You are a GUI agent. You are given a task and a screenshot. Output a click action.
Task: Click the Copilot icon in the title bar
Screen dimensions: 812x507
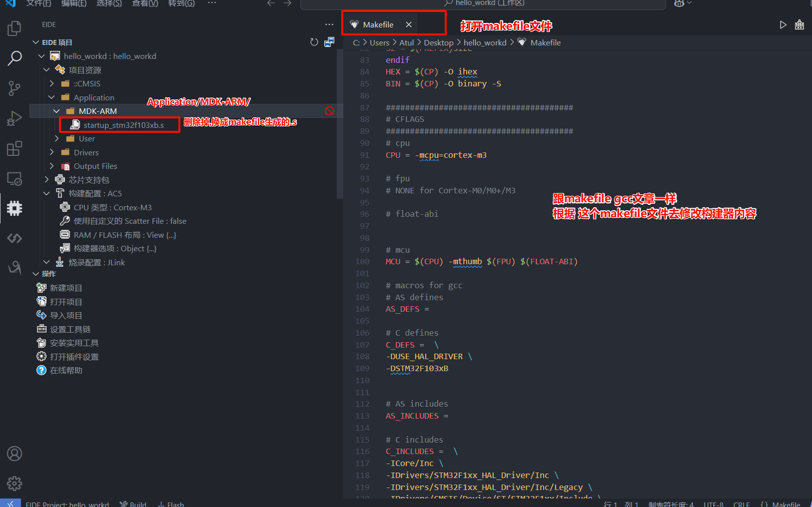680,3
